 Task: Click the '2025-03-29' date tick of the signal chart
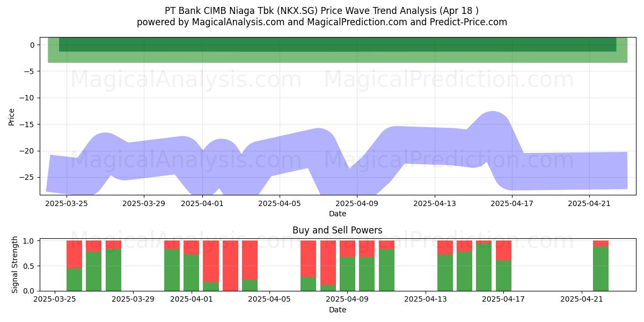[x=133, y=299]
